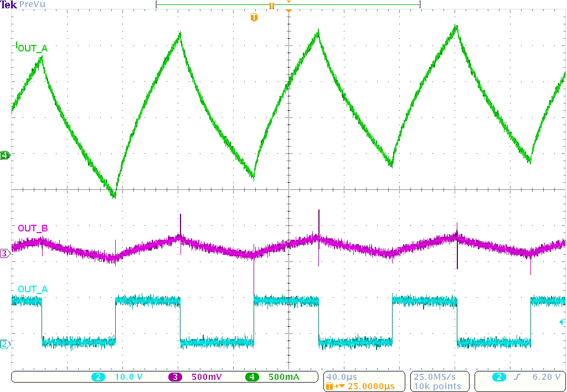Select the 10k points record length label
Screen dimensions: 567x392
[437, 386]
